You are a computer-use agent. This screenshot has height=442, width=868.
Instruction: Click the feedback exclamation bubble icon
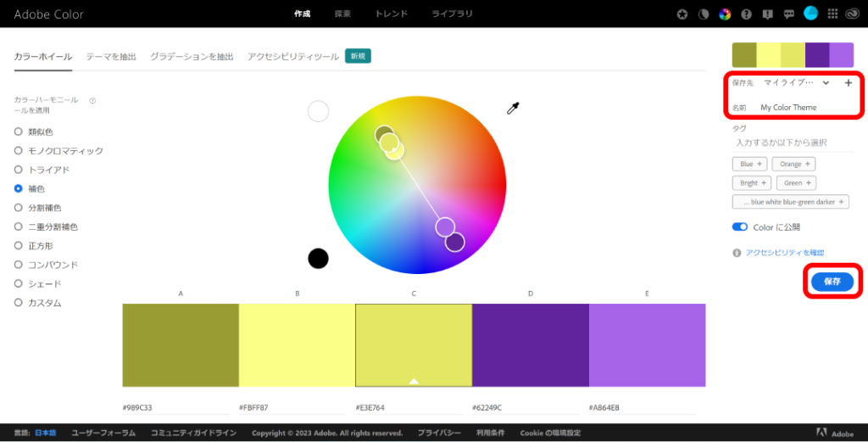[767, 14]
